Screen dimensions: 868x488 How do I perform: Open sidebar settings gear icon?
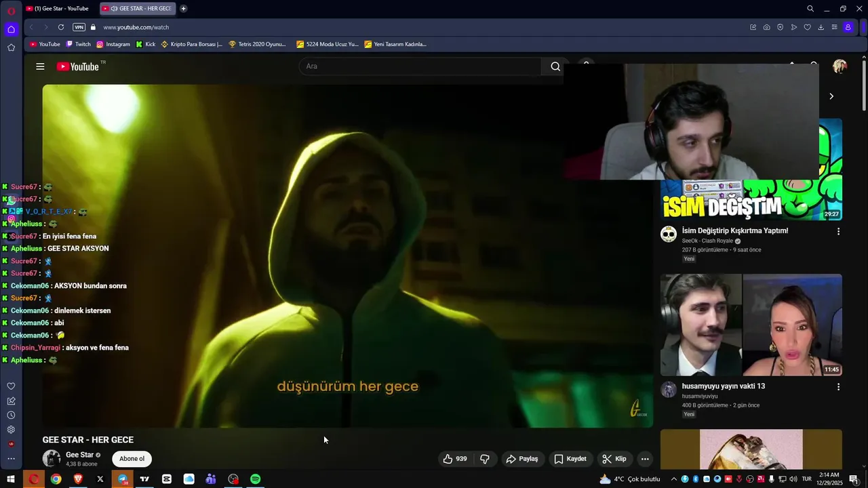[x=11, y=430]
